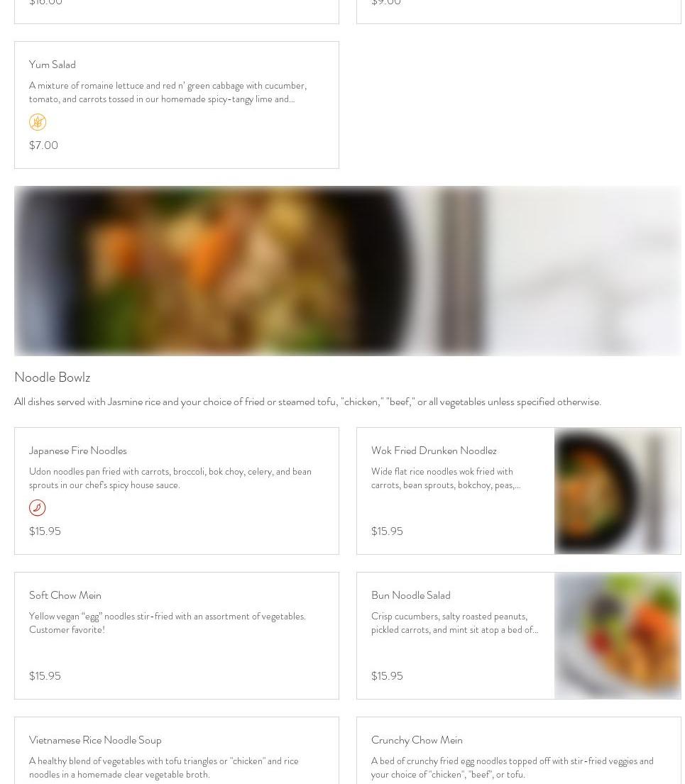The height and width of the screenshot is (784, 685).
Task: Open the Vietnamese Rice Noodle Soup item
Action: 177,751
